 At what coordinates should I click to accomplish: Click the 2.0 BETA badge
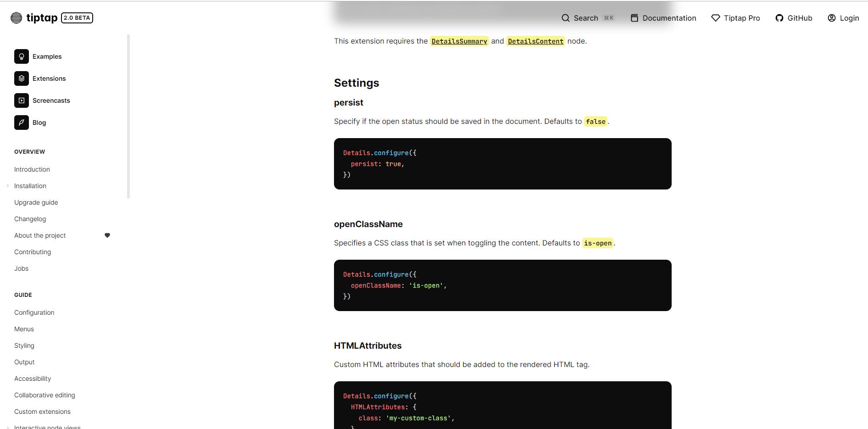[x=77, y=18]
